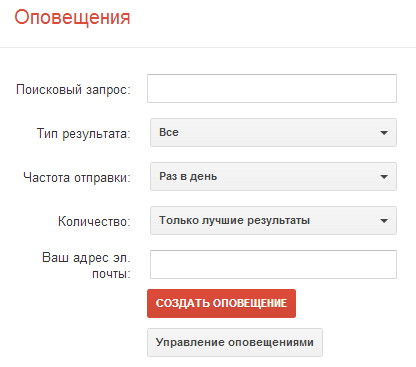The width and height of the screenshot is (416, 367).
Task: Click the Оповещения page heading
Action: [72, 17]
